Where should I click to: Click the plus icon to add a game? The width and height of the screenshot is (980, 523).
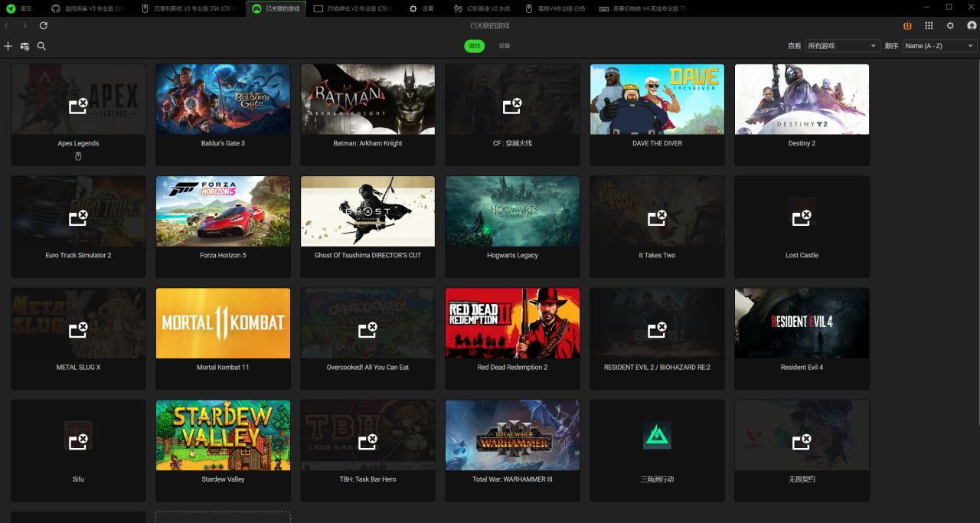coord(8,46)
